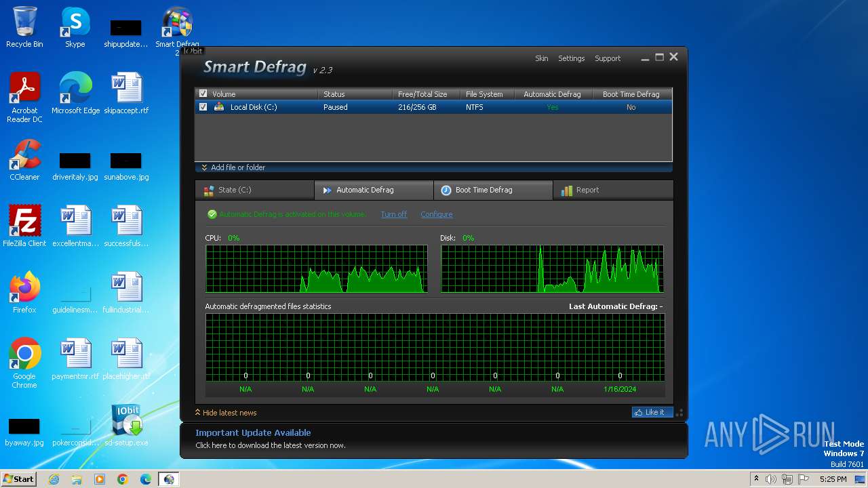This screenshot has width=868, height=488.
Task: Switch to the Boot Time Defrag tab
Action: tap(493, 190)
